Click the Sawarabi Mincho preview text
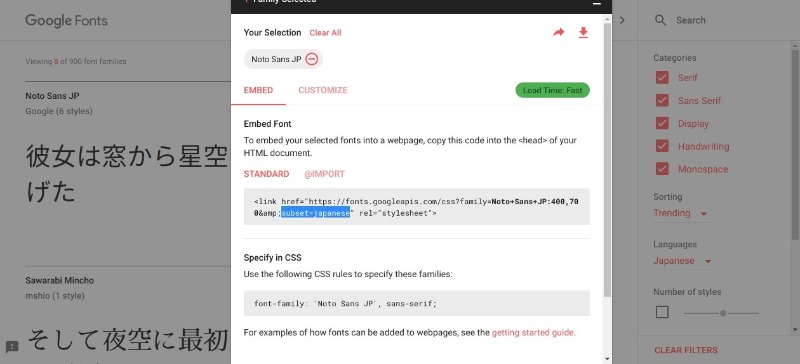This screenshot has width=800, height=364. click(x=127, y=341)
